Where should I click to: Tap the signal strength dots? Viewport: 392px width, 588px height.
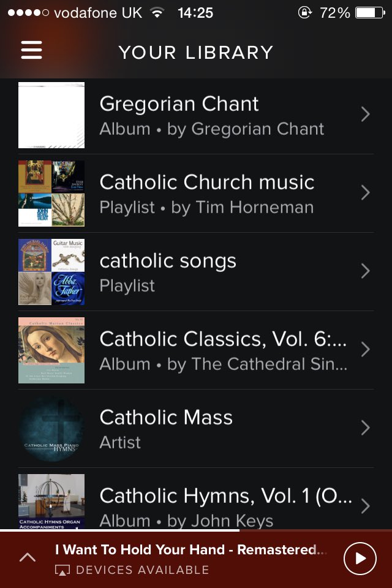28,13
